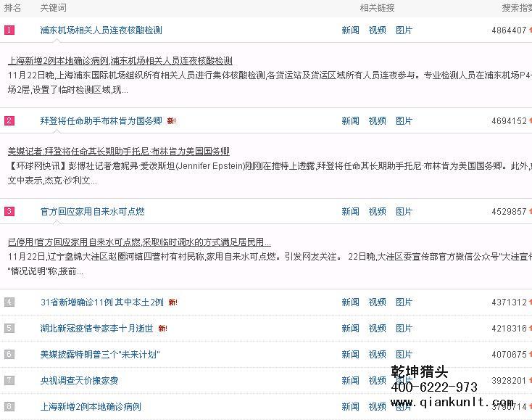Viewport: 532px width, 420px height.
Task: Open keyword 美媒披露特朗普三个"未来计划"
Action: 99,355
